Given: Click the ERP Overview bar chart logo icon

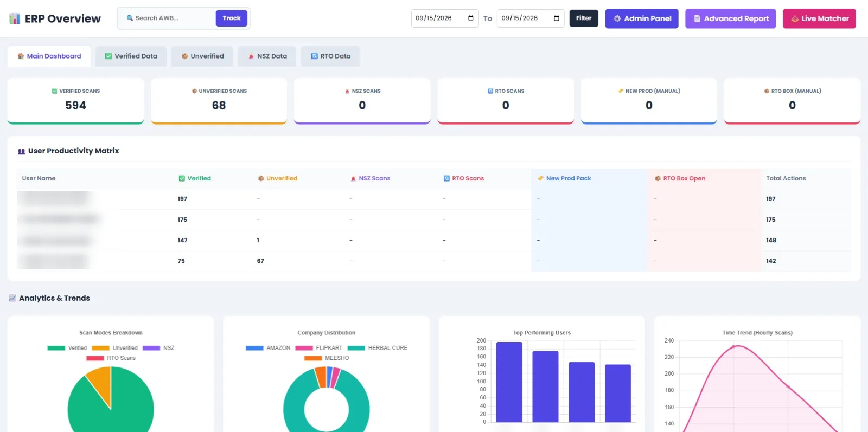Looking at the screenshot, I should [15, 18].
